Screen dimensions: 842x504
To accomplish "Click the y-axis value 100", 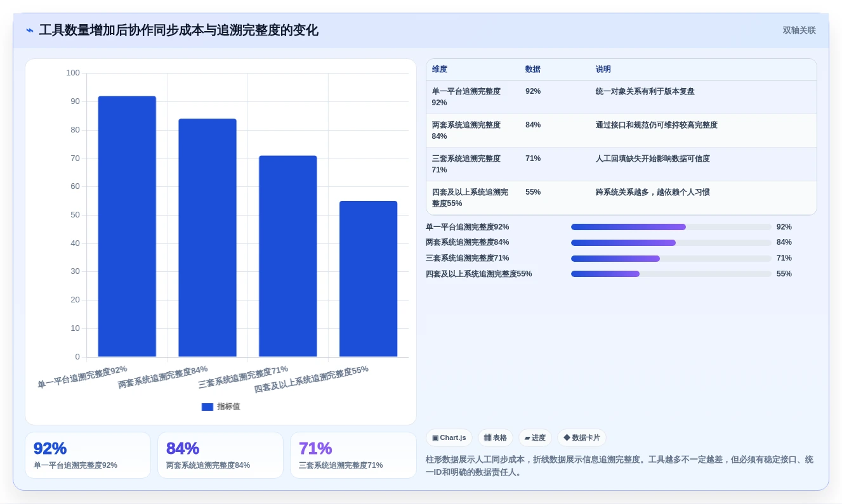I will tap(73, 73).
